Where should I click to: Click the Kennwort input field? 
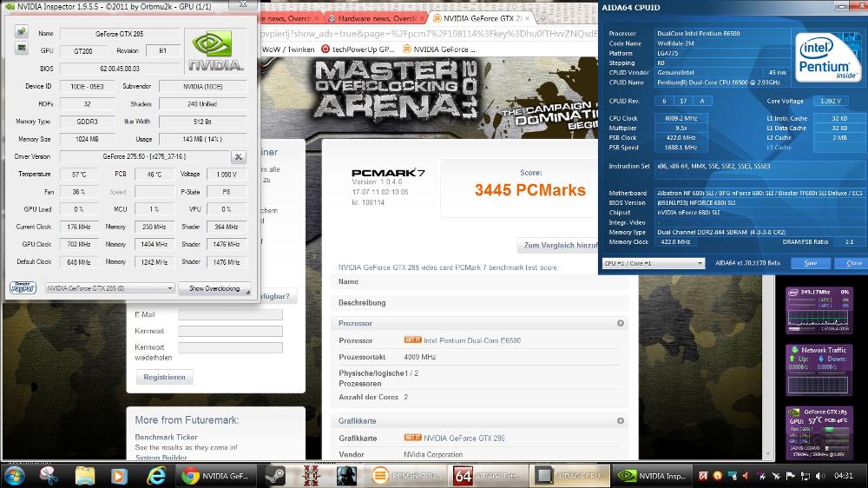point(230,331)
